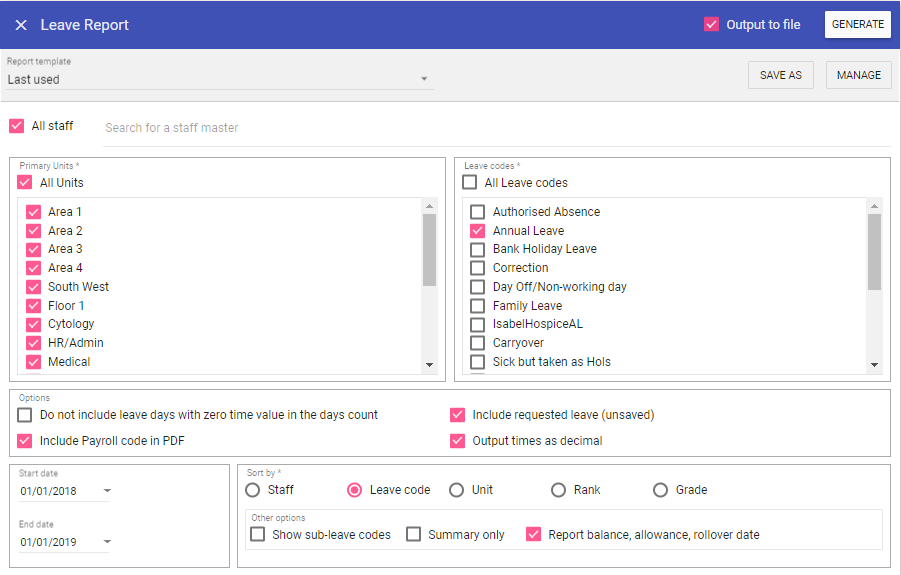901x575 pixels.
Task: Check the Bank Holiday Leave code
Action: [x=478, y=249]
